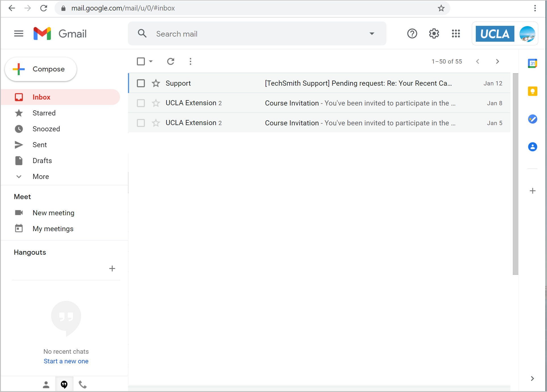Open Jan 8 Course Invitation email
The width and height of the screenshot is (547, 392).
319,103
